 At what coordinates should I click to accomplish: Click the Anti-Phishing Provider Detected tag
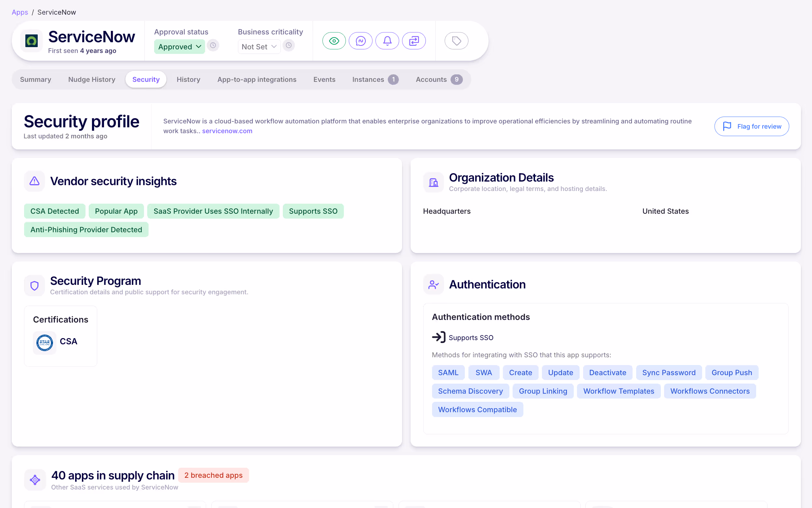[86, 229]
